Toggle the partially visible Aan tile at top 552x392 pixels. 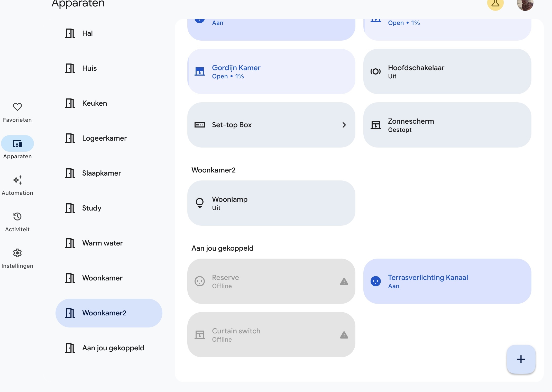pos(271,29)
